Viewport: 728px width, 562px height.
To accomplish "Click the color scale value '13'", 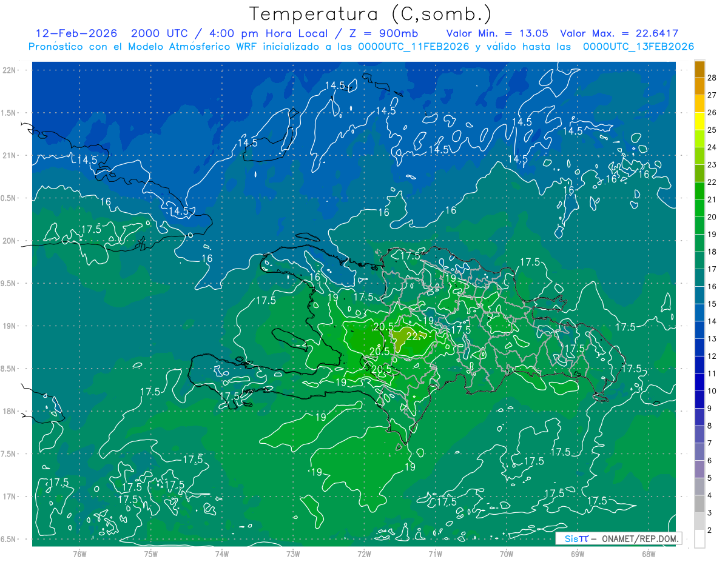I will point(712,339).
